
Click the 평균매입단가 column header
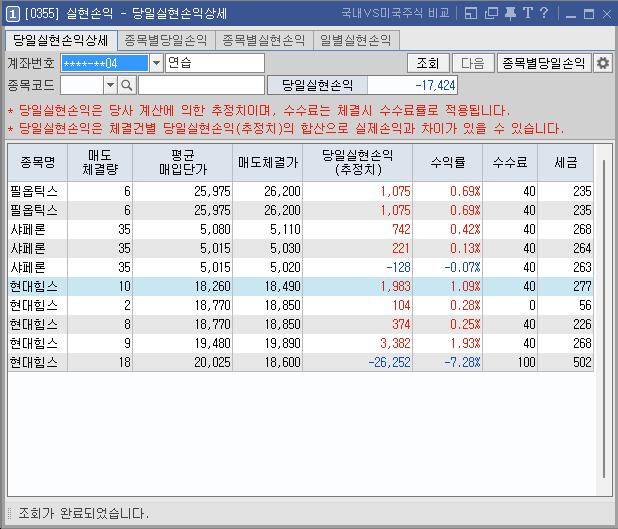(183, 162)
